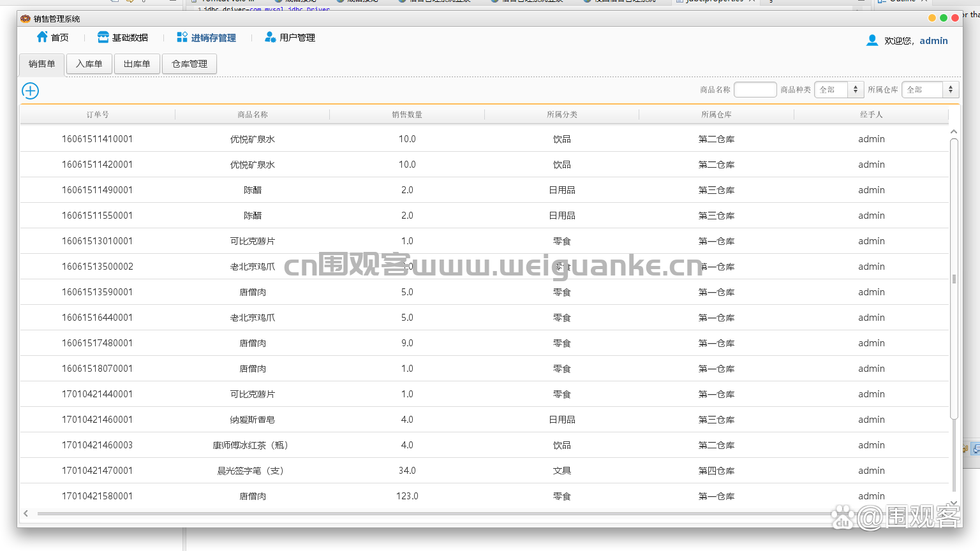
Task: Click the 商品名称 search input field
Action: click(x=755, y=90)
